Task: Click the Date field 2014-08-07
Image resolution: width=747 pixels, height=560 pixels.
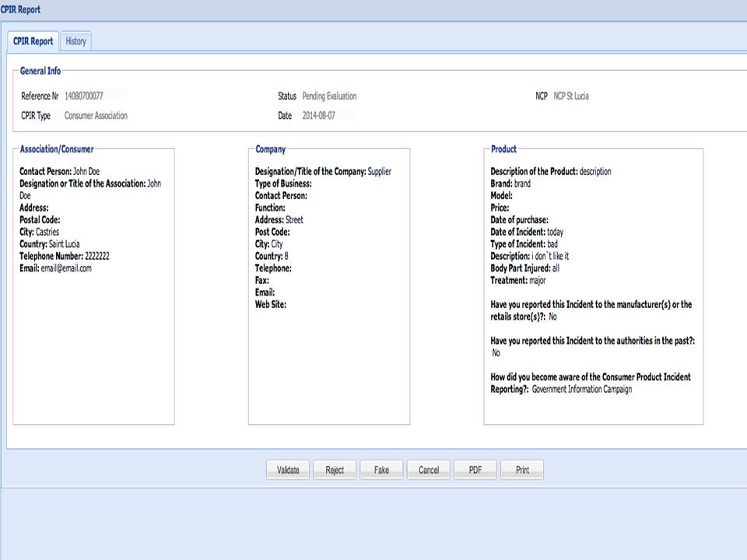Action: [319, 116]
